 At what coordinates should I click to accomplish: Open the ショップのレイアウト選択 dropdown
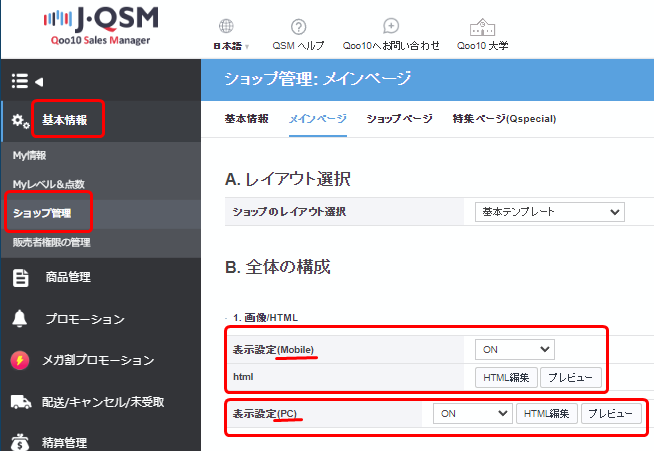click(x=549, y=212)
